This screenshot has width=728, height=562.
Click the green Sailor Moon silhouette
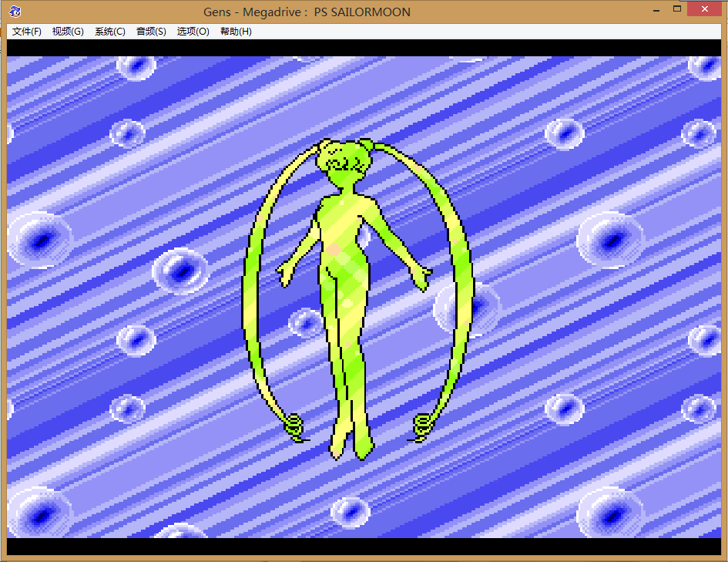[357, 298]
